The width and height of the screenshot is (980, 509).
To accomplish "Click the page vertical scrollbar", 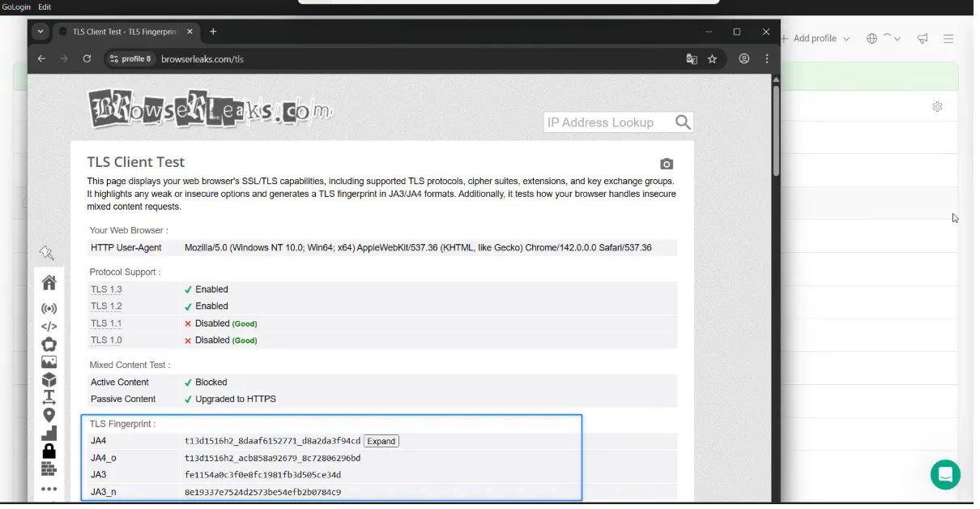I will pos(776,130).
